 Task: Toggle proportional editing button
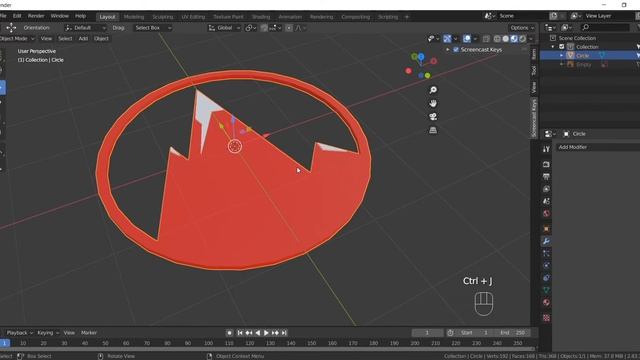289,28
